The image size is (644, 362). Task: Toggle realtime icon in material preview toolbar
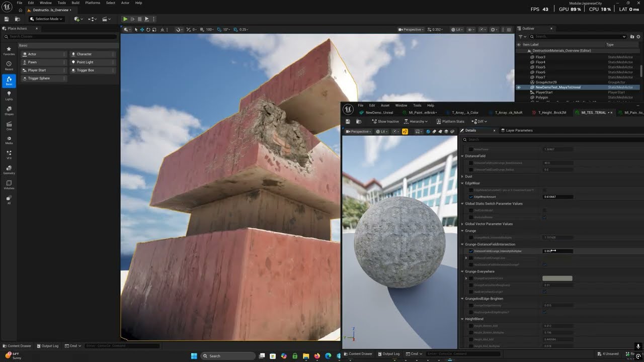pos(405,132)
